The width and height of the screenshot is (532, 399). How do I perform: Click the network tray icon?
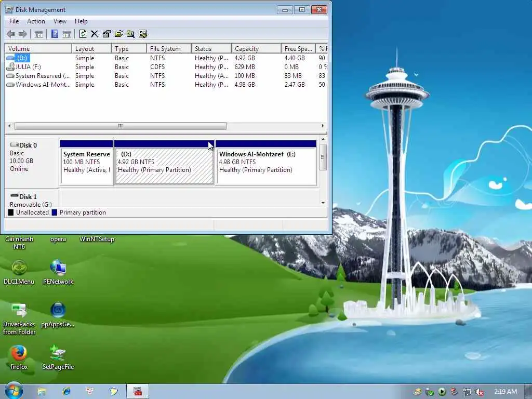pyautogui.click(x=467, y=392)
